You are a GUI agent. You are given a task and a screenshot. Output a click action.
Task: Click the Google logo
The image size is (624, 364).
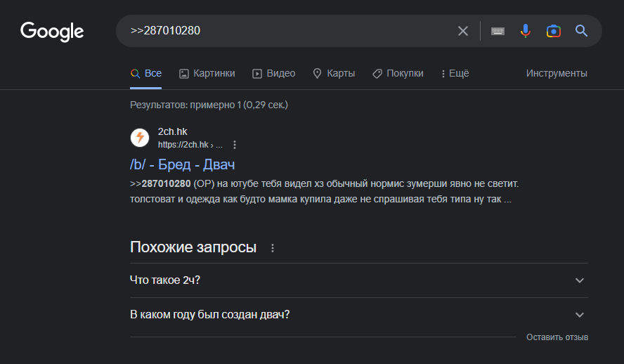click(52, 32)
